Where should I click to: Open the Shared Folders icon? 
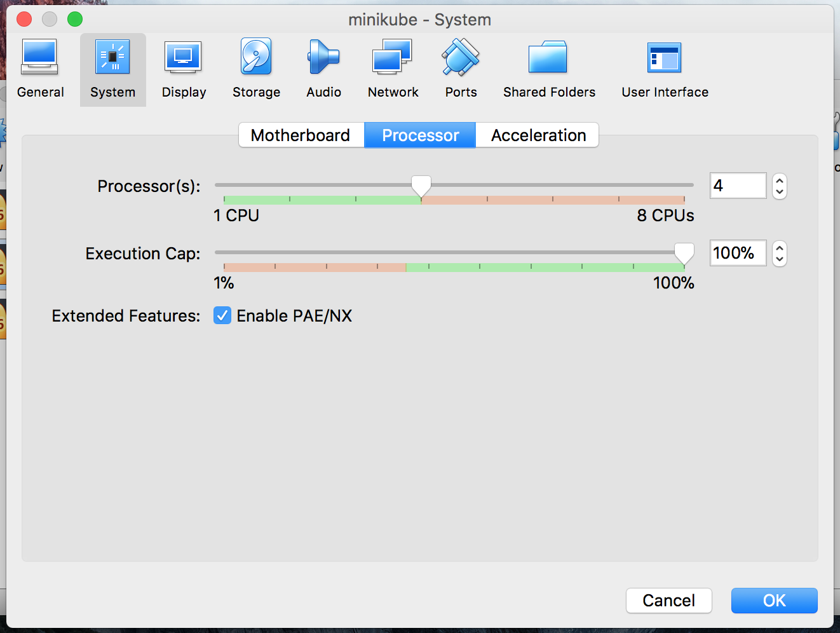tap(548, 58)
